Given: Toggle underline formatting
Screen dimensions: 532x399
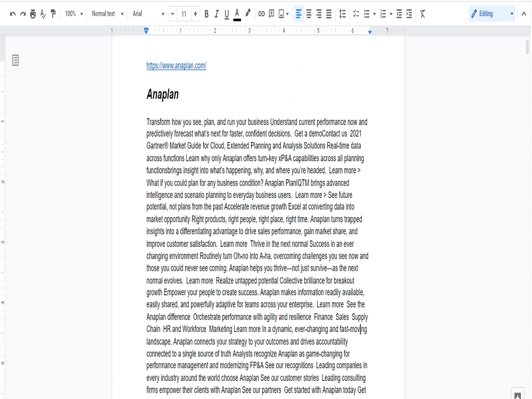Looking at the screenshot, I should point(227,14).
